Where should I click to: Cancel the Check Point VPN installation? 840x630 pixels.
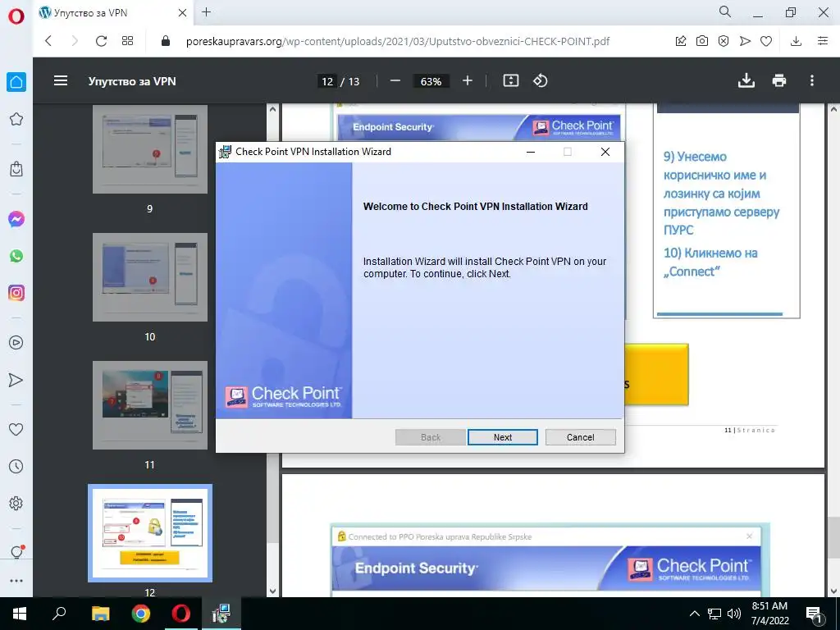tap(580, 437)
